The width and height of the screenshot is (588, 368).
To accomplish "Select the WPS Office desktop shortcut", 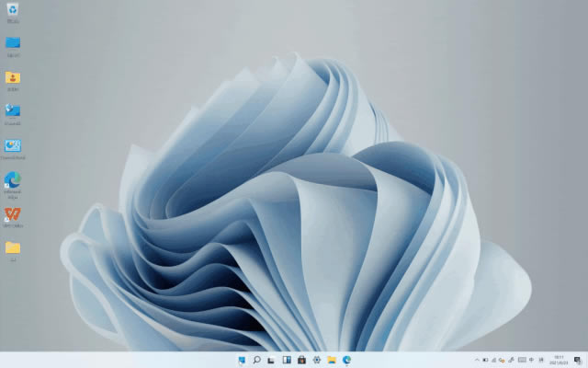I will point(13,217).
